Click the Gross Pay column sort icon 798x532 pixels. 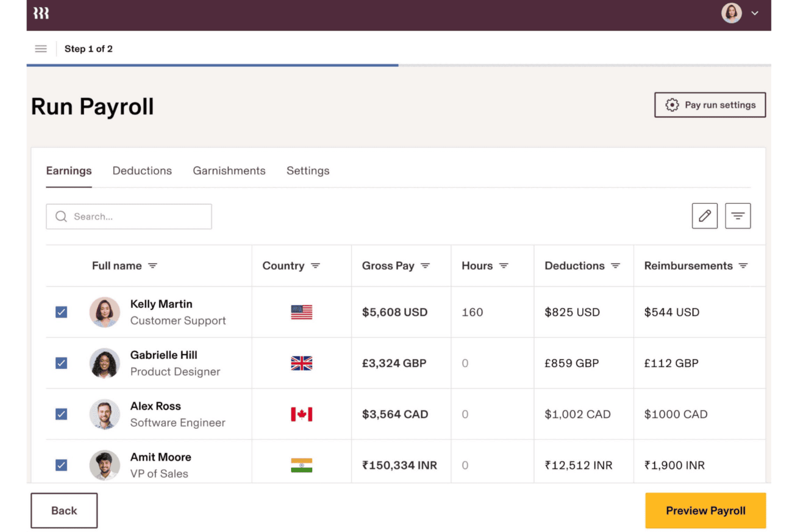click(x=425, y=266)
